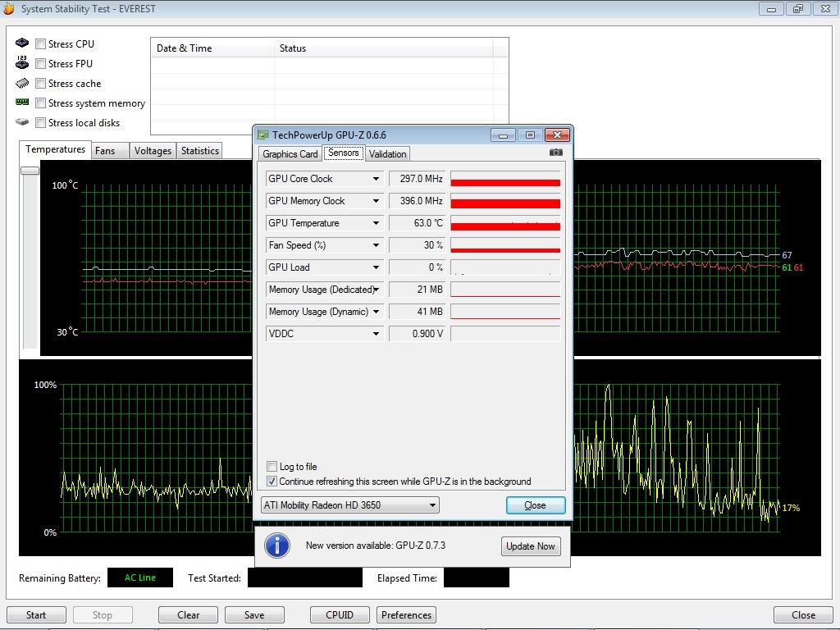Open the GPU Load sensor dropdown
Image resolution: width=840 pixels, height=630 pixels.
click(376, 267)
